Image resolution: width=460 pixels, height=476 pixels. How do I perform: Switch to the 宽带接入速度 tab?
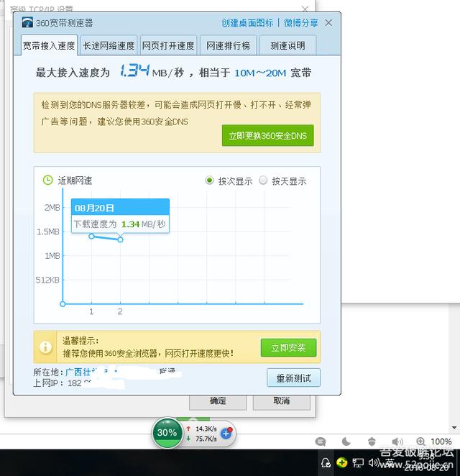coord(49,45)
